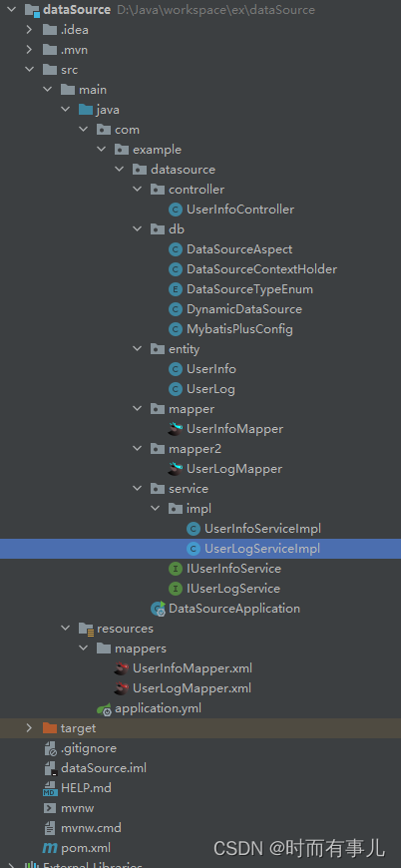The width and height of the screenshot is (401, 868).
Task: Select the MybatisPlusConfig file name
Action: coord(240,329)
